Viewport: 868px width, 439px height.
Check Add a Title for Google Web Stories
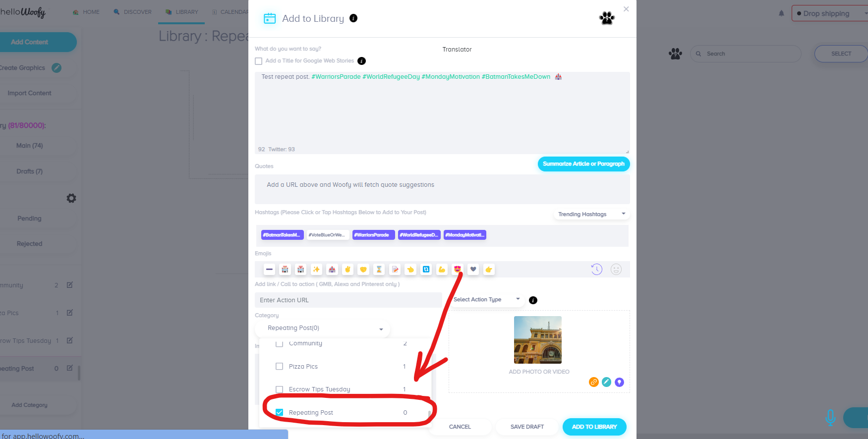point(258,61)
